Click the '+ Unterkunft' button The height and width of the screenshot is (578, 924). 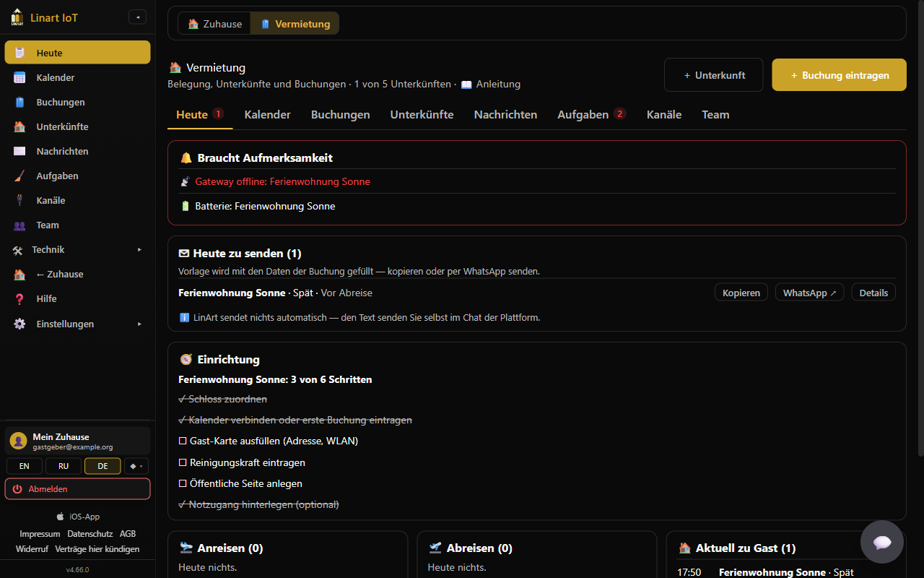tap(713, 75)
